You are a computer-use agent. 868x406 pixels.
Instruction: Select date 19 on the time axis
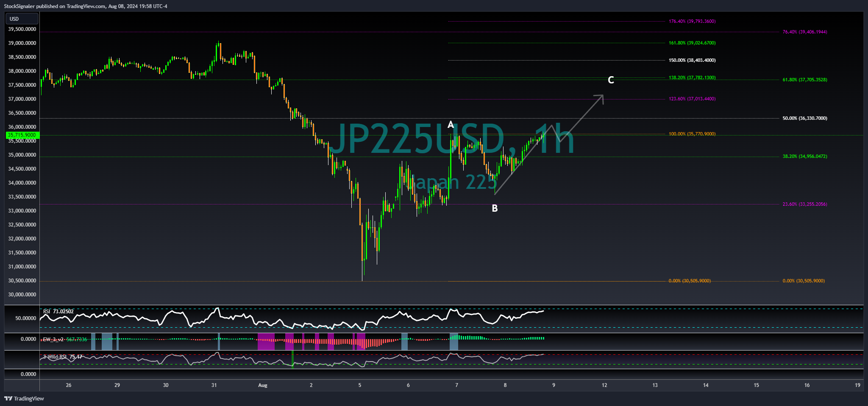point(858,385)
